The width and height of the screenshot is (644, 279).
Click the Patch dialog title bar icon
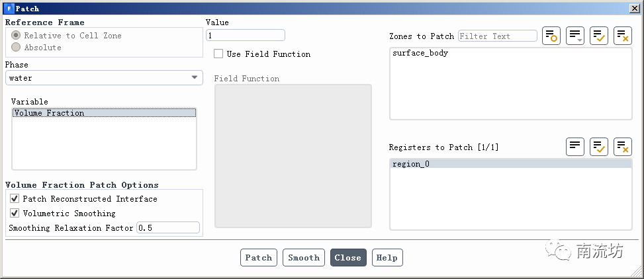(x=9, y=9)
